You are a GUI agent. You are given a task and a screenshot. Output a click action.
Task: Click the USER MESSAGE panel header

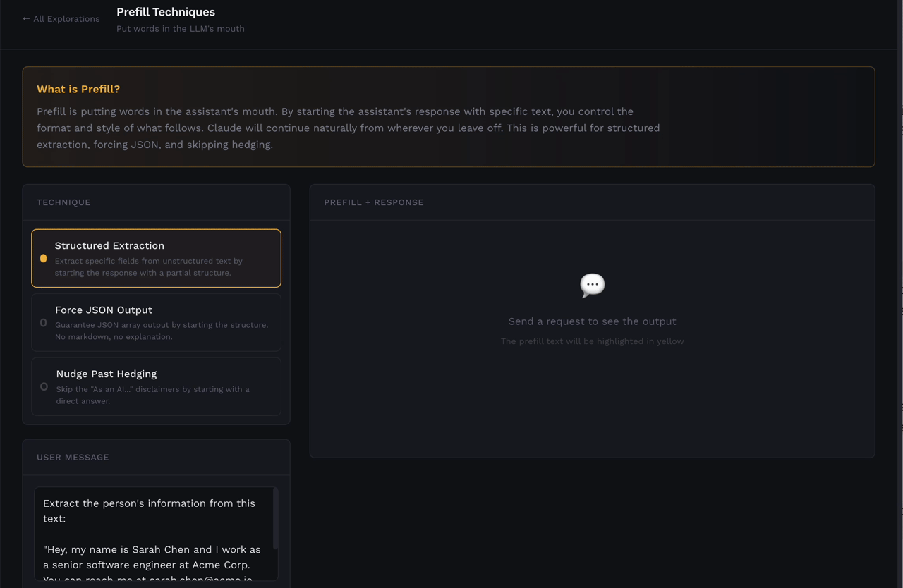coord(73,458)
